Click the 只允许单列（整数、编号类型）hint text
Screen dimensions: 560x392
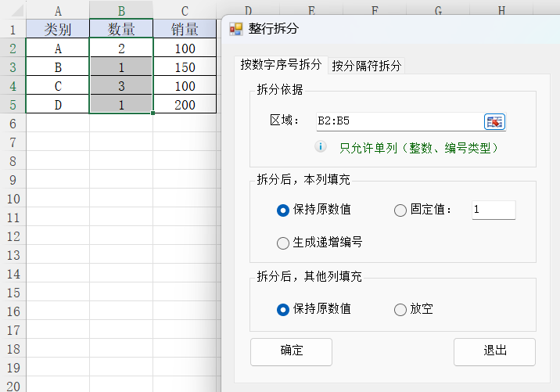click(x=418, y=148)
